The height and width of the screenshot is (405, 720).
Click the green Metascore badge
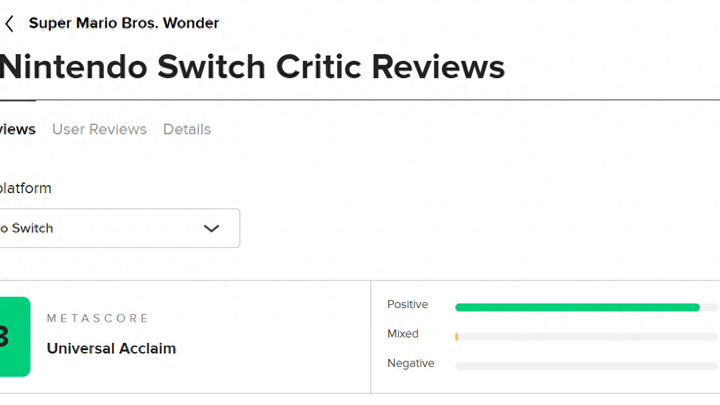coord(14,337)
